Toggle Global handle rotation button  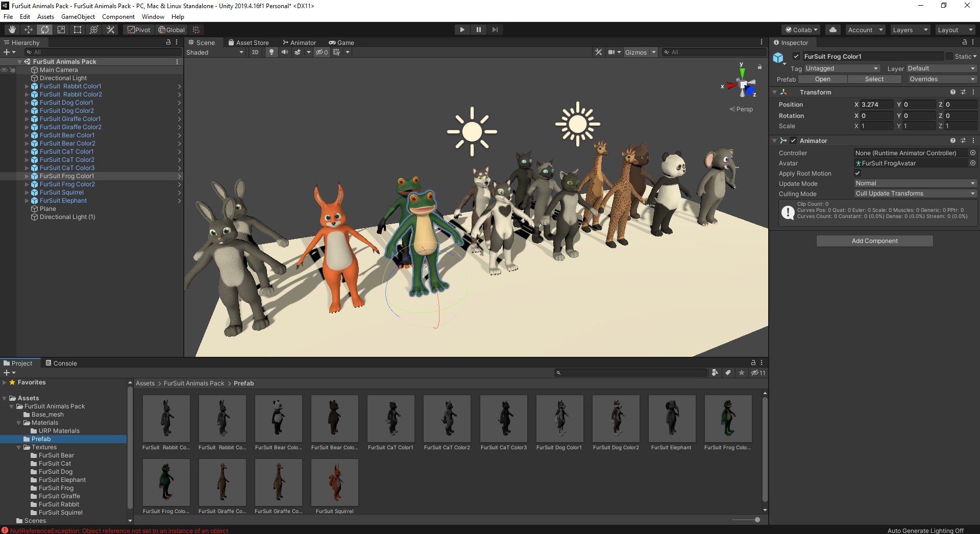pyautogui.click(x=171, y=30)
